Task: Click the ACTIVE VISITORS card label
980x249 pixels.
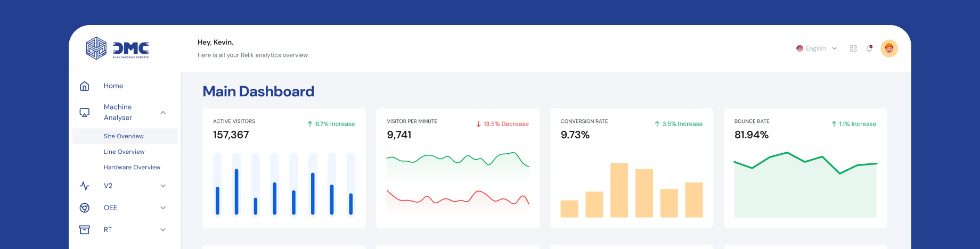Action: pyautogui.click(x=234, y=121)
